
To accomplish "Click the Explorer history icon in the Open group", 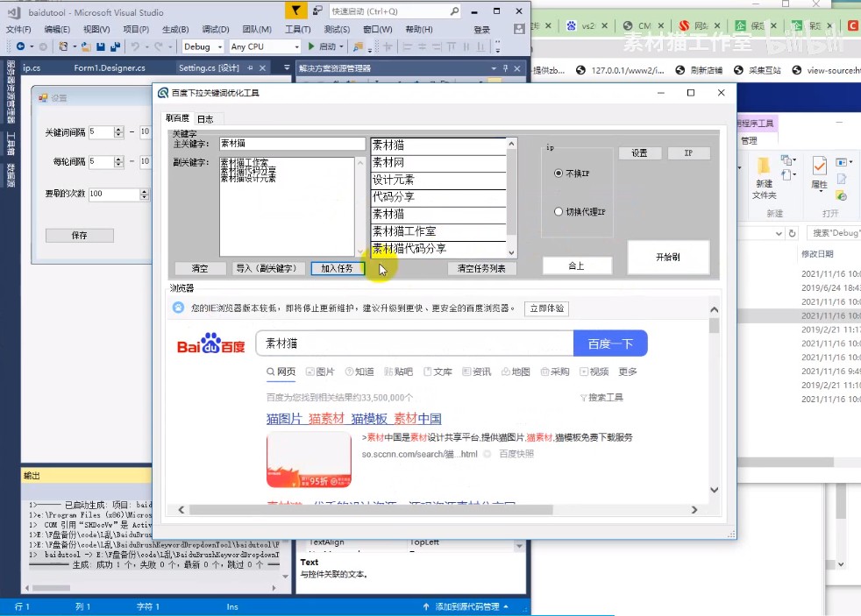I will coord(841,195).
